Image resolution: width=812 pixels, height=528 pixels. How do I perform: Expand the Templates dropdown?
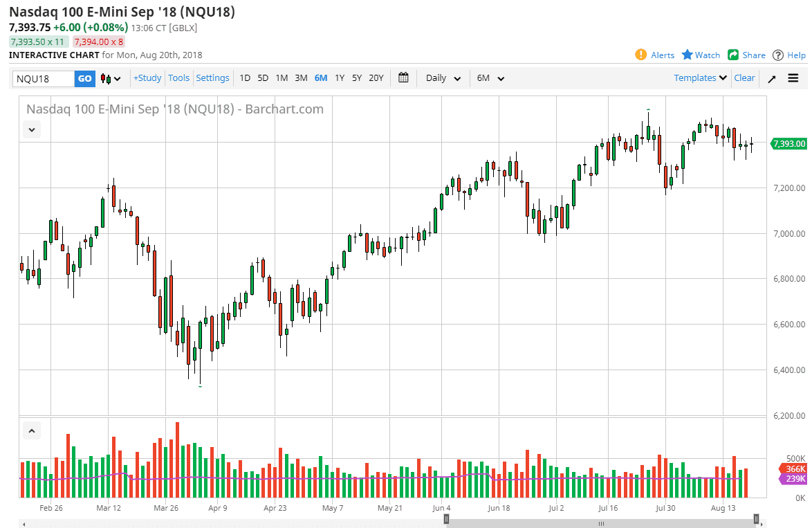701,78
